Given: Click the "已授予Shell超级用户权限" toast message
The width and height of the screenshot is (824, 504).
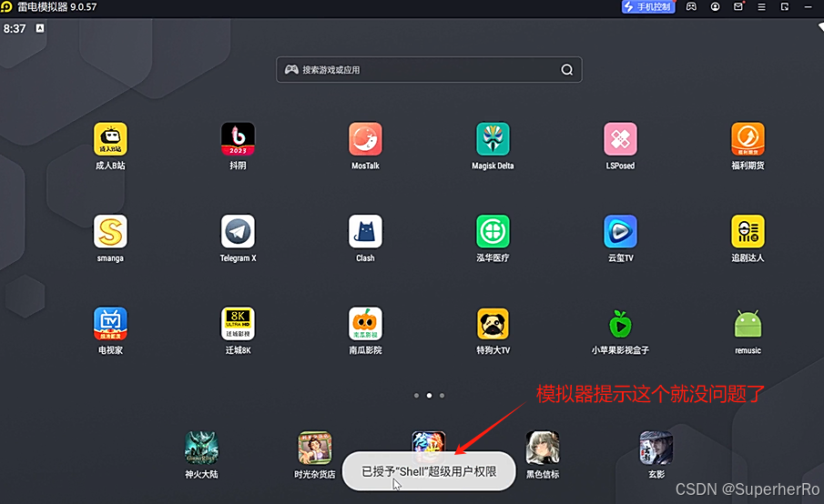Looking at the screenshot, I should tap(429, 471).
